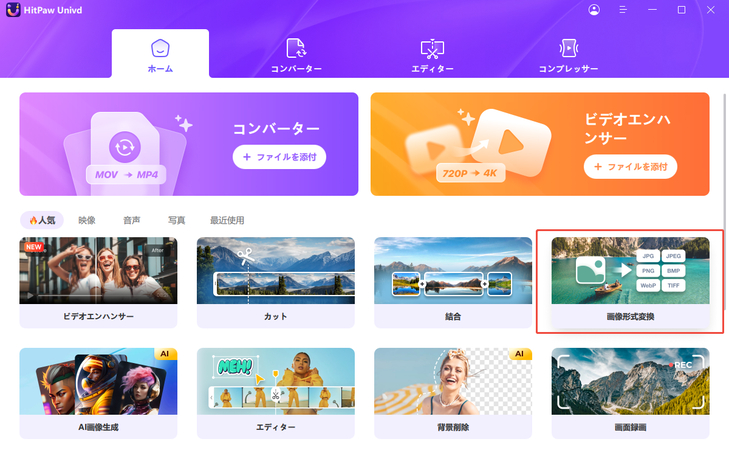
Task: Switch to the エディター tab
Action: coord(432,56)
